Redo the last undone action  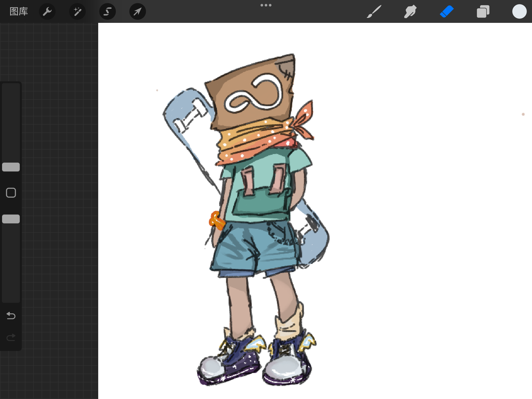click(x=11, y=337)
